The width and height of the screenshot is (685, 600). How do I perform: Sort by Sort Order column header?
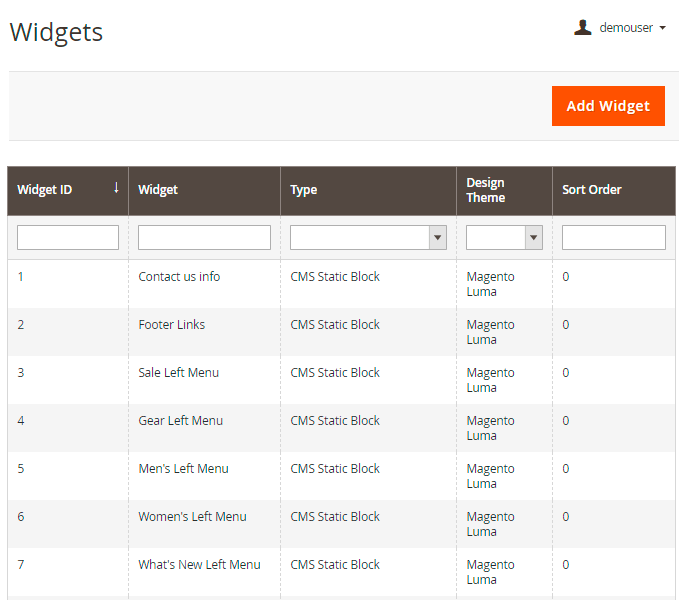(x=591, y=190)
